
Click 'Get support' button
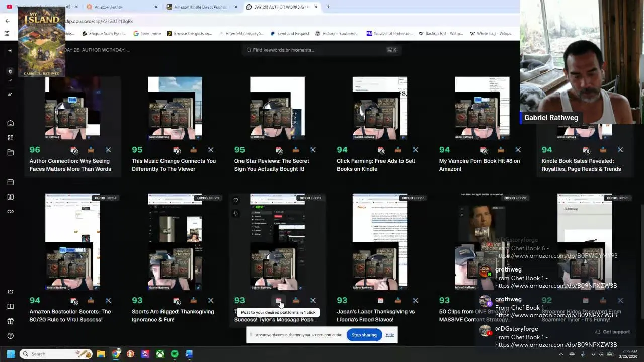pyautogui.click(x=612, y=332)
